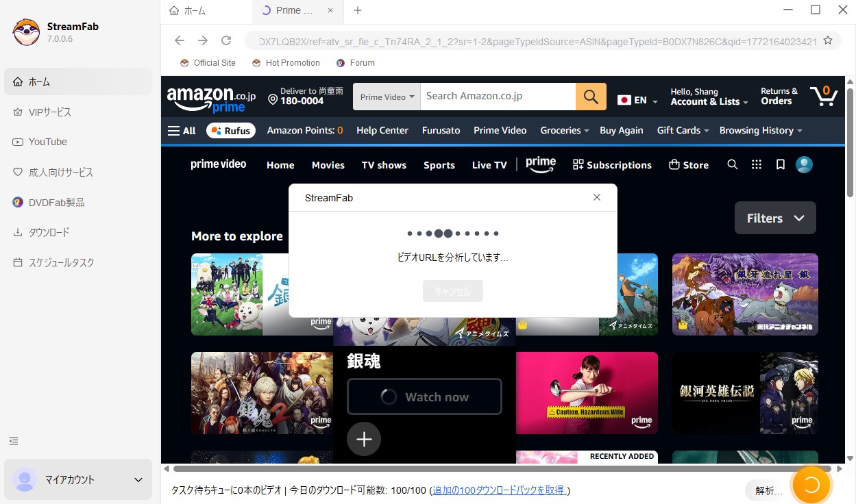Open the YouTube service in the sidebar
Image resolution: width=856 pixels, height=504 pixels.
[x=47, y=142]
